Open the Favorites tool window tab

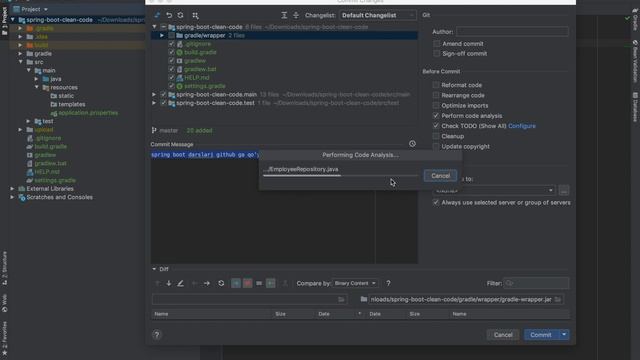[4, 338]
